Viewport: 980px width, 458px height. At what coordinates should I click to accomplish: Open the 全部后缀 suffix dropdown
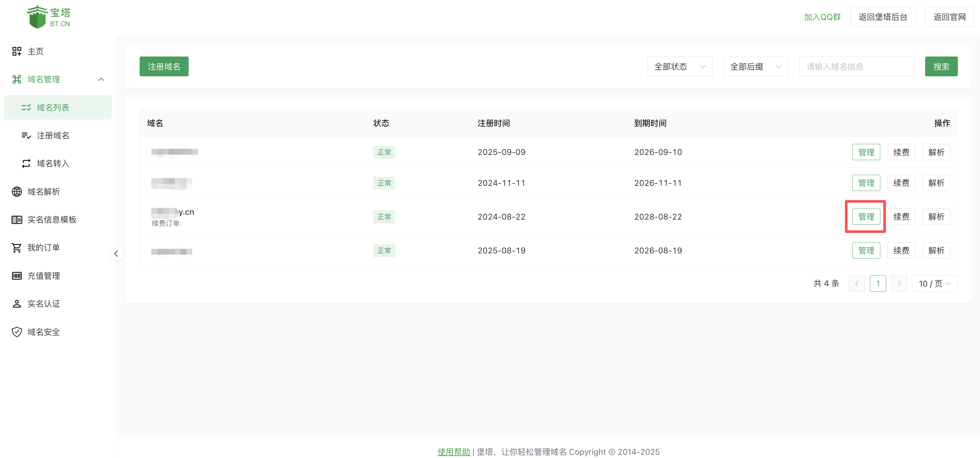coord(755,67)
